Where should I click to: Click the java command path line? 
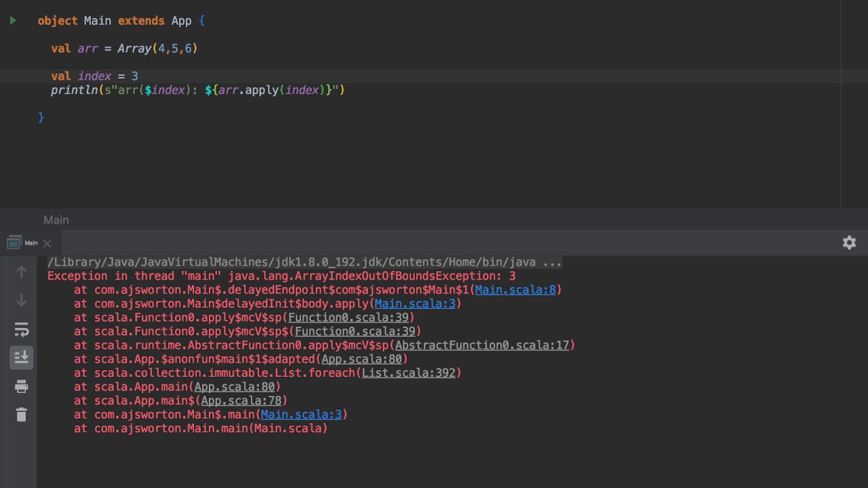(x=304, y=262)
